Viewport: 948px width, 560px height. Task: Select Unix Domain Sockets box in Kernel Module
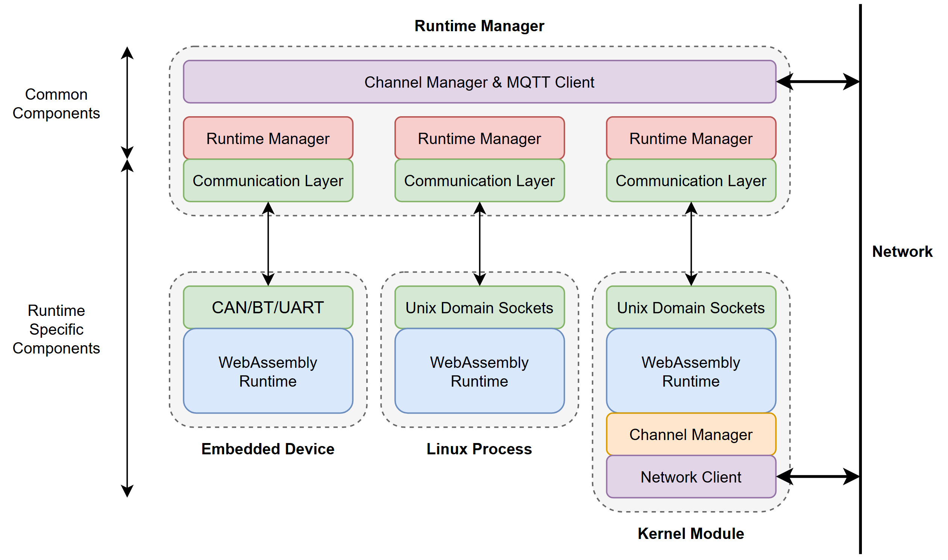pos(691,307)
